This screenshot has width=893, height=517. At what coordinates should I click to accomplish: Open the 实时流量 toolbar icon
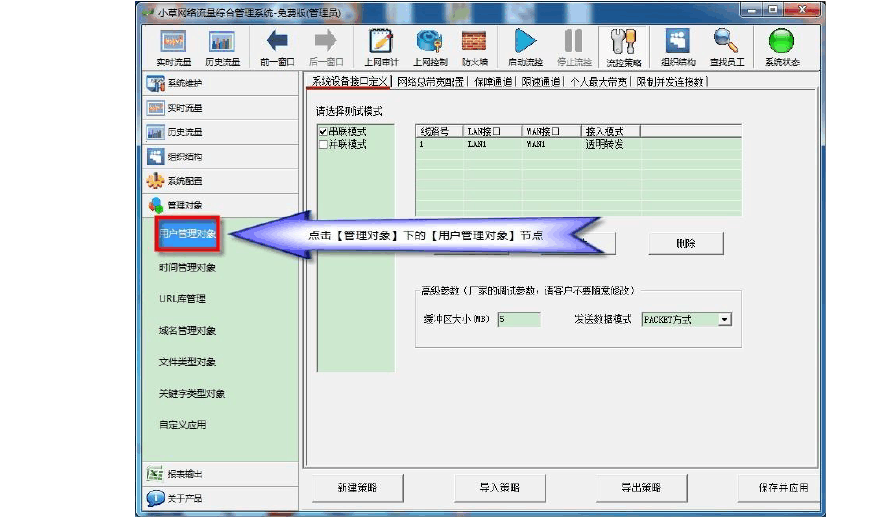point(173,48)
